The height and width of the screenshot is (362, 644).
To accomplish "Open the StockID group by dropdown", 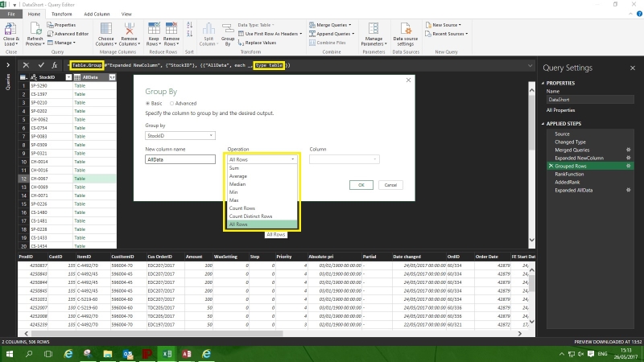I will [180, 137].
